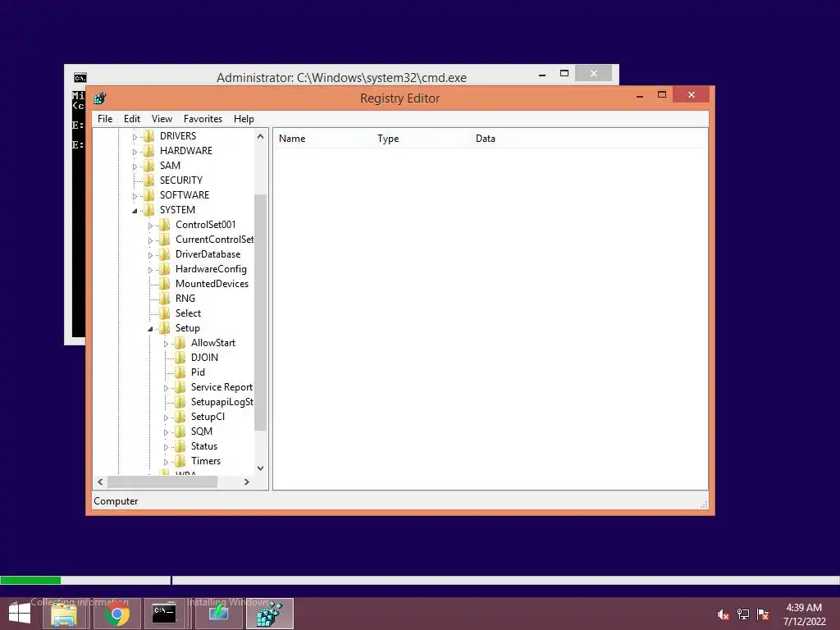Click the tree scroll down arrow

coord(260,468)
